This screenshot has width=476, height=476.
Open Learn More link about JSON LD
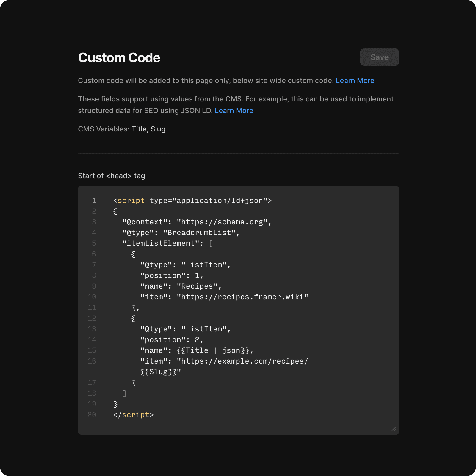coord(234,111)
